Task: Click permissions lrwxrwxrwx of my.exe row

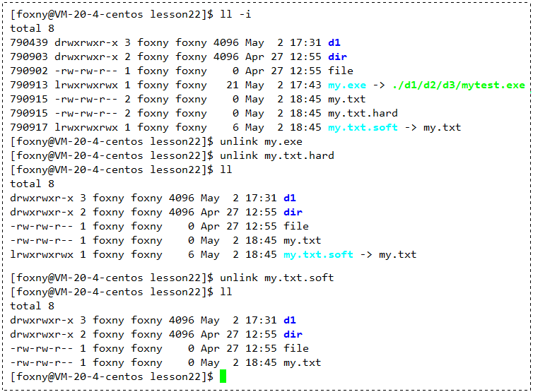Action: 86,85
